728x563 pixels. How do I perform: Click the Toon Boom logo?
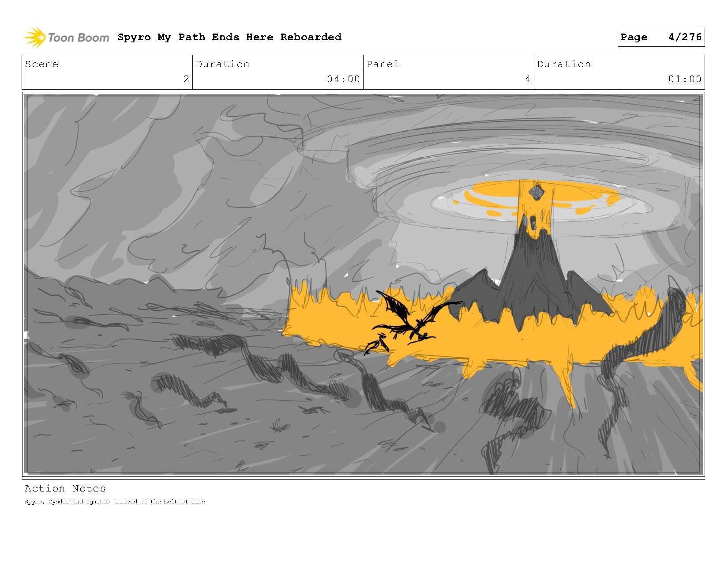coord(66,38)
